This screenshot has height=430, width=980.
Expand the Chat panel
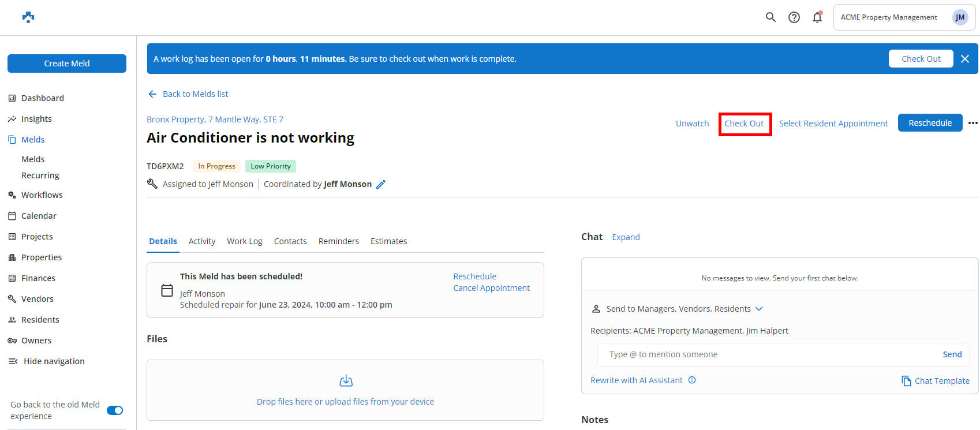coord(626,237)
